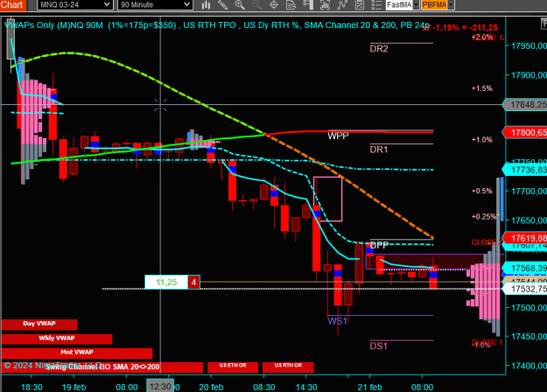Click the zoom out magnifier icon

(x=256, y=4)
